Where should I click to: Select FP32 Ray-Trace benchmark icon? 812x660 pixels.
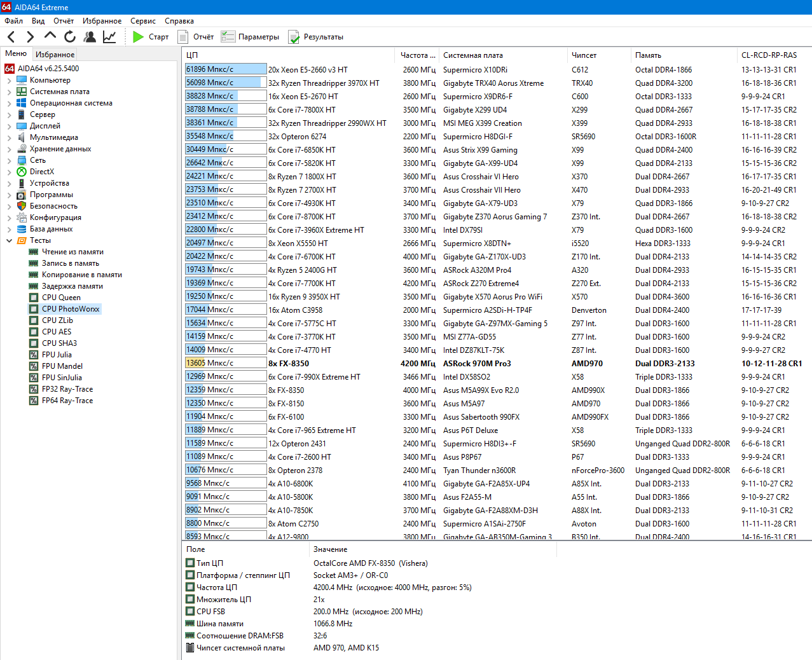(34, 389)
